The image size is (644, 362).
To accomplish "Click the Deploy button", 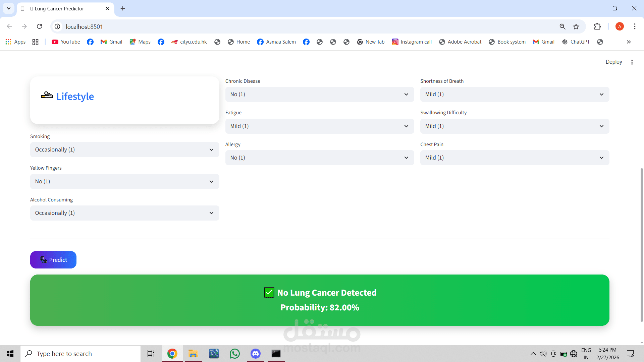I will (x=613, y=62).
